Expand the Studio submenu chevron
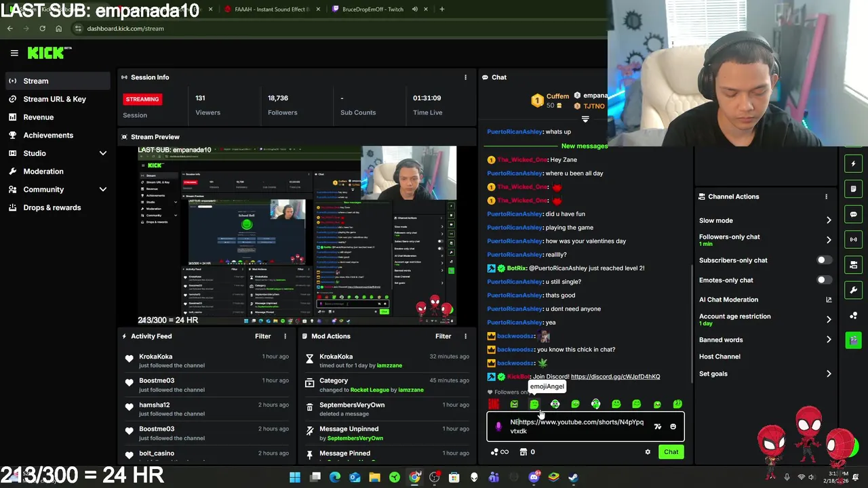The height and width of the screenshot is (488, 868). (x=103, y=153)
